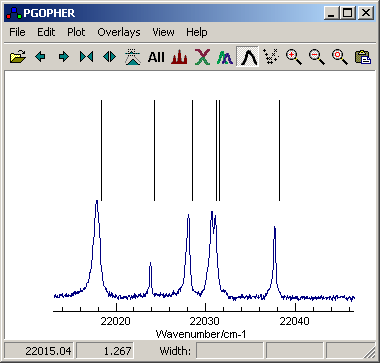Click the vertical autoscale triangle icon
Image resolution: width=380 pixels, height=363 pixels.
point(133,57)
